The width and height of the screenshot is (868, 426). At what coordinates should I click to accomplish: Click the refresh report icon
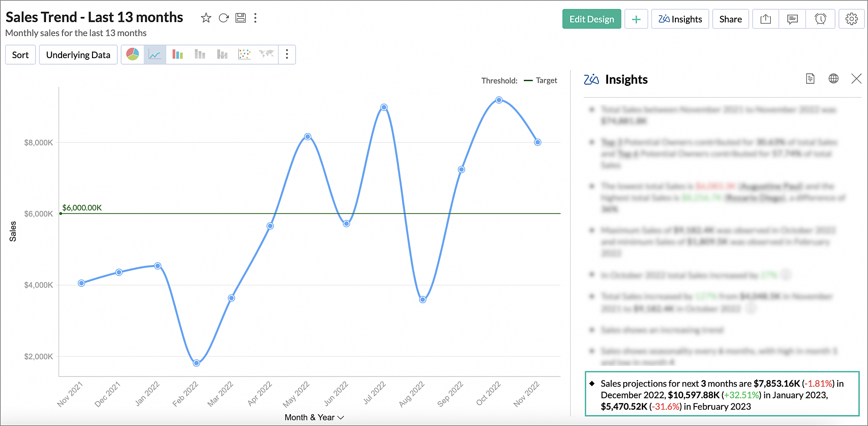point(224,18)
